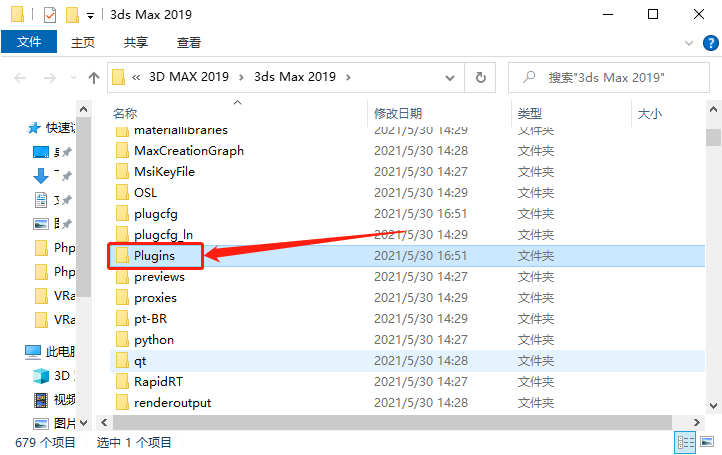722x455 pixels.
Task: Open the Customize Quick Access Toolbar dropdown
Action: [90, 16]
